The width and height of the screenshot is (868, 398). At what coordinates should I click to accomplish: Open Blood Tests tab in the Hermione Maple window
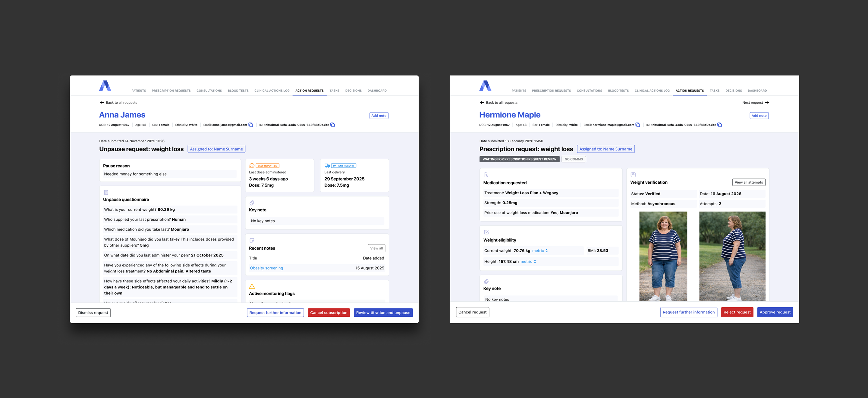pos(618,91)
